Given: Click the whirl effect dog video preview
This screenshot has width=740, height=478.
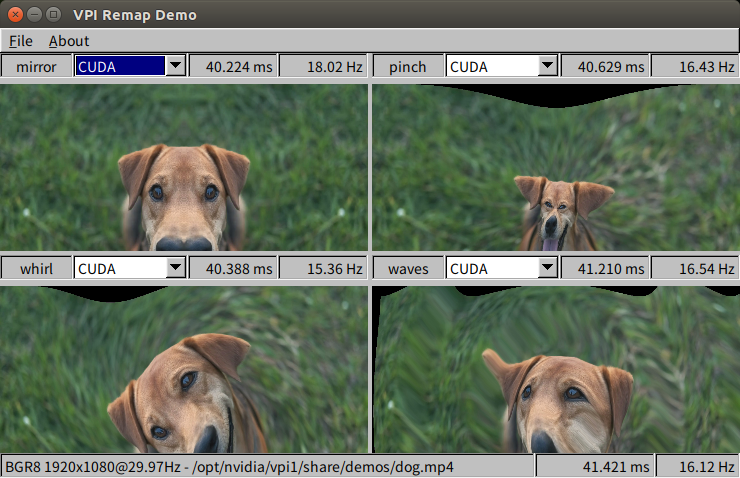Looking at the screenshot, I should [184, 369].
